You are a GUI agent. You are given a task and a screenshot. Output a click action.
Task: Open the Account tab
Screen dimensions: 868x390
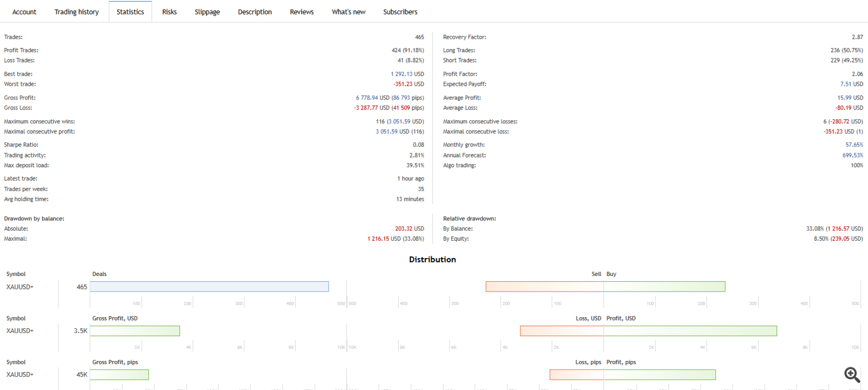[x=24, y=12]
